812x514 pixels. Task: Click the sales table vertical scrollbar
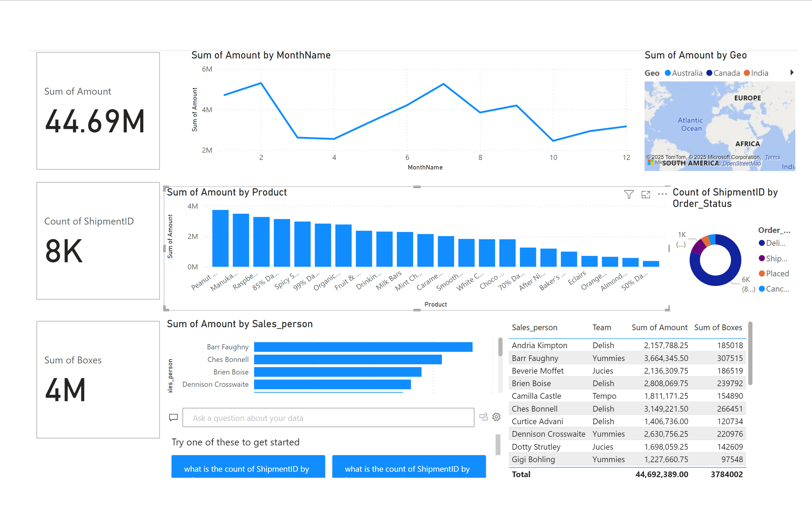coord(750,353)
